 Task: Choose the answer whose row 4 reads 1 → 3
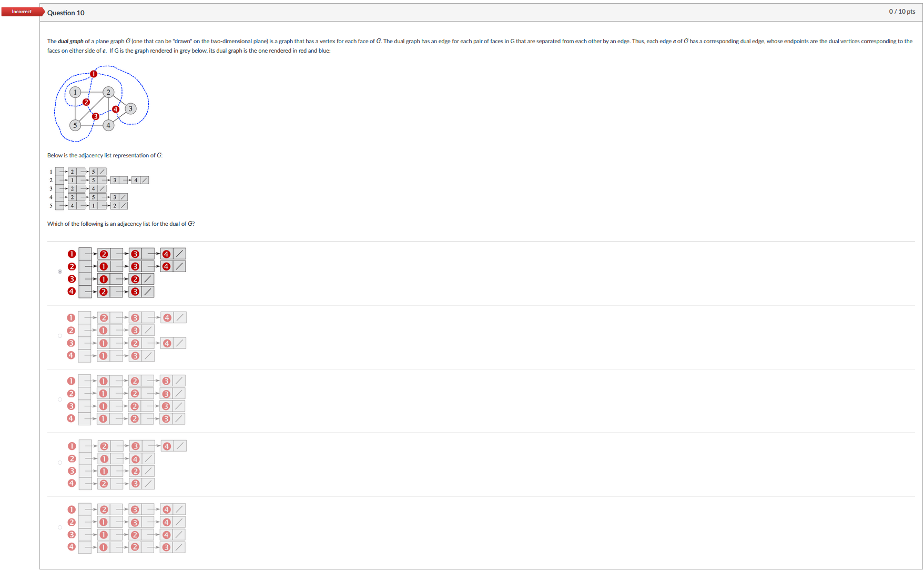pos(60,336)
